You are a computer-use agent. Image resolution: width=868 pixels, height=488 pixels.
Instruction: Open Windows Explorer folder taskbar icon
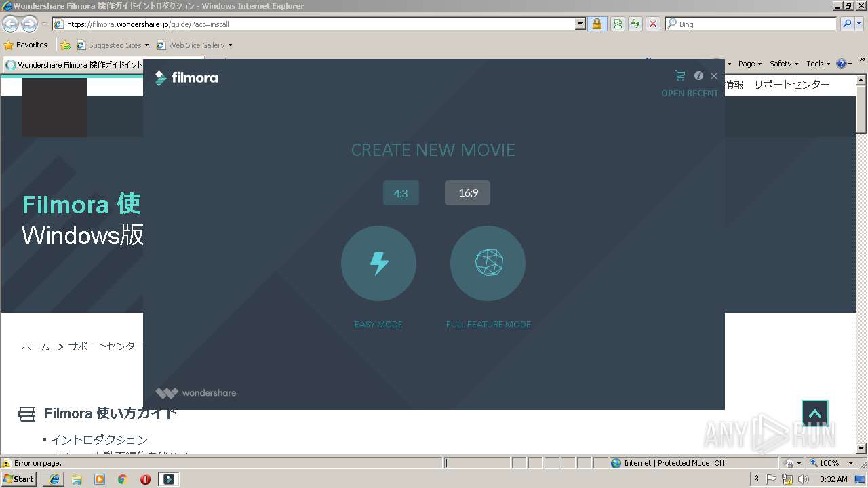(77, 479)
